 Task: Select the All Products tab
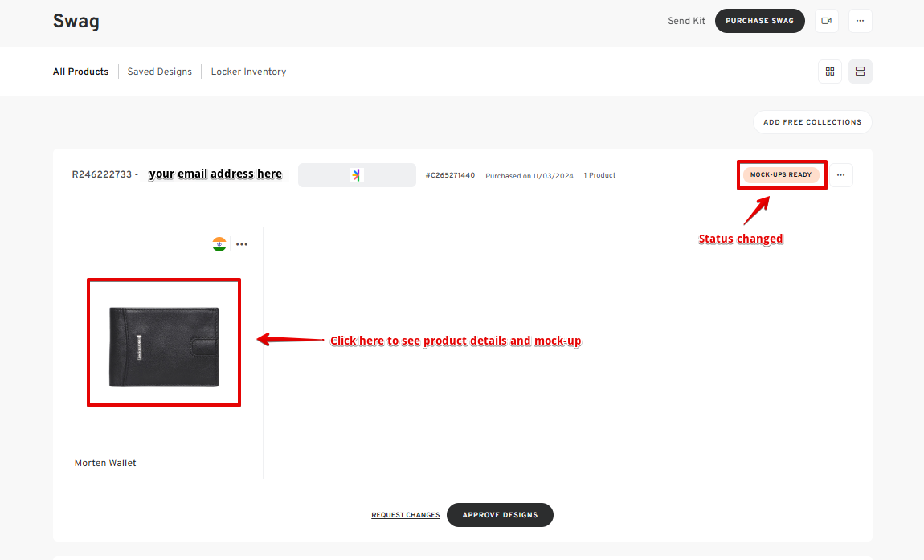(80, 72)
